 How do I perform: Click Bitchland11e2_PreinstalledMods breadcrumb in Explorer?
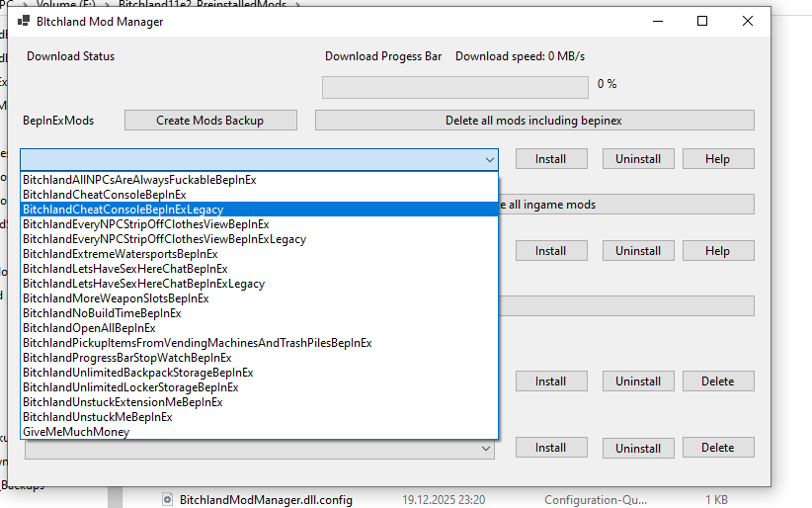click(x=203, y=3)
